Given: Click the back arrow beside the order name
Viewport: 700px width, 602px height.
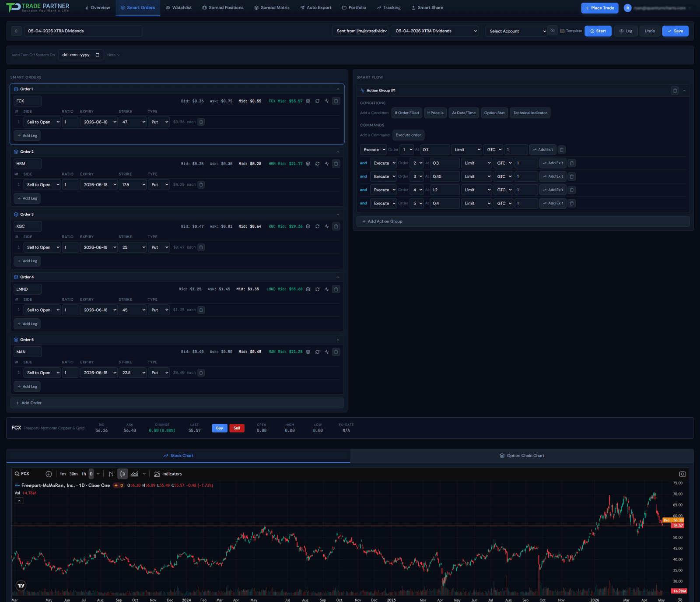Looking at the screenshot, I should click(17, 31).
